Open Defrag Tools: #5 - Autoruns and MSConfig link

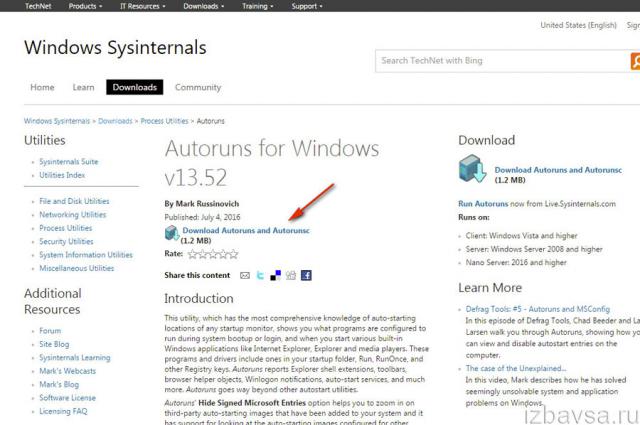[x=538, y=309]
